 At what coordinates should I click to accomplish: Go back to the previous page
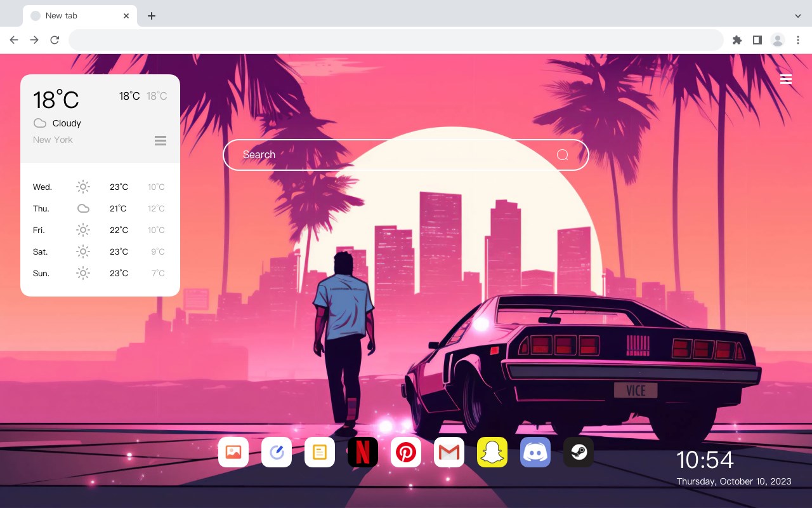click(14, 40)
